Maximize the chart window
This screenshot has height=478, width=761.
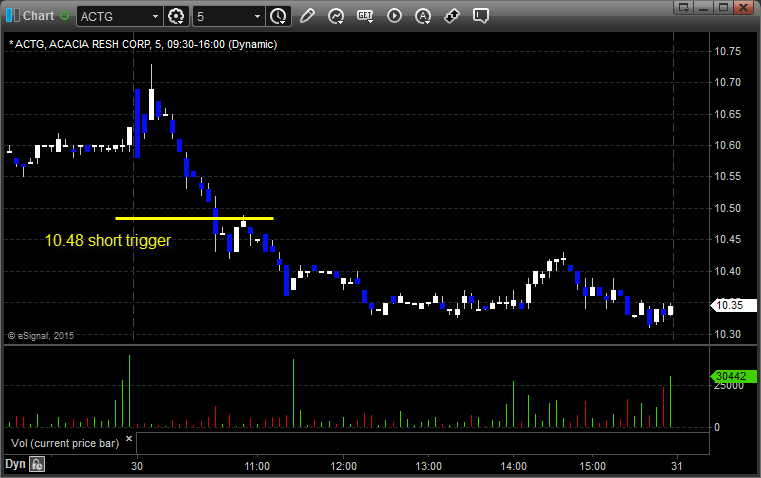pos(723,7)
